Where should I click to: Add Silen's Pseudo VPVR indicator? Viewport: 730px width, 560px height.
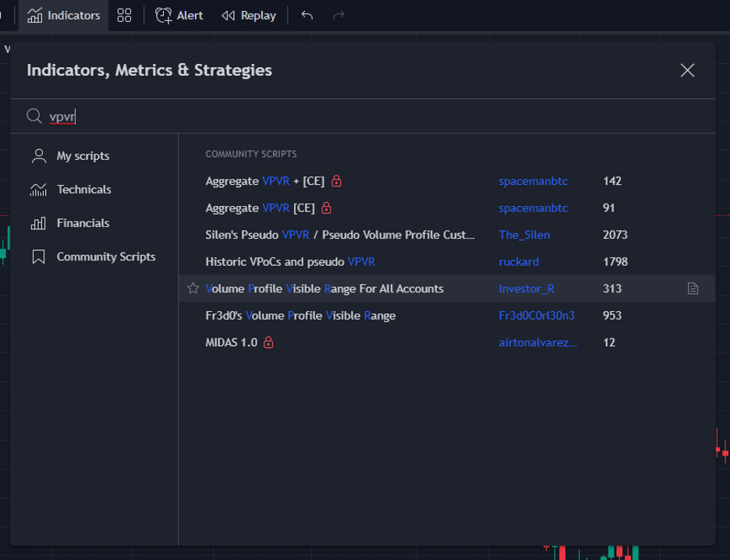pos(340,235)
